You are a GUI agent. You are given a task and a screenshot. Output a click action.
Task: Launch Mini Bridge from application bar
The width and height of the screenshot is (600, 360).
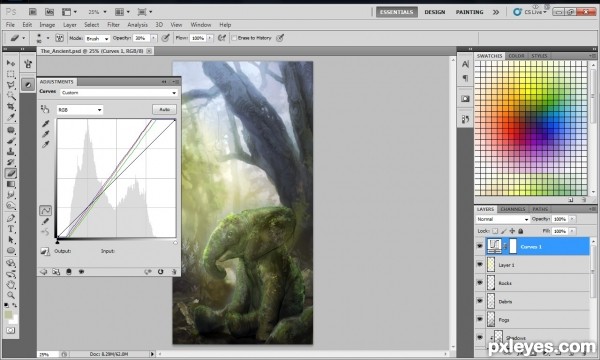pos(49,12)
